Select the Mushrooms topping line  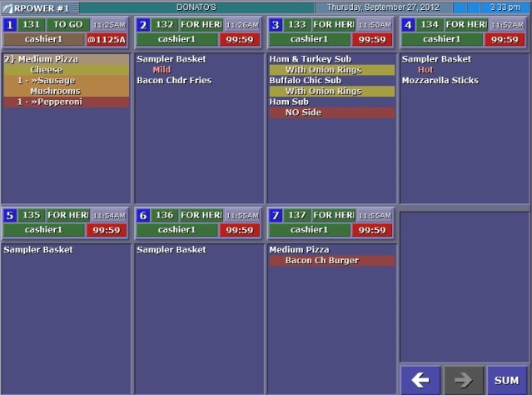[66, 91]
